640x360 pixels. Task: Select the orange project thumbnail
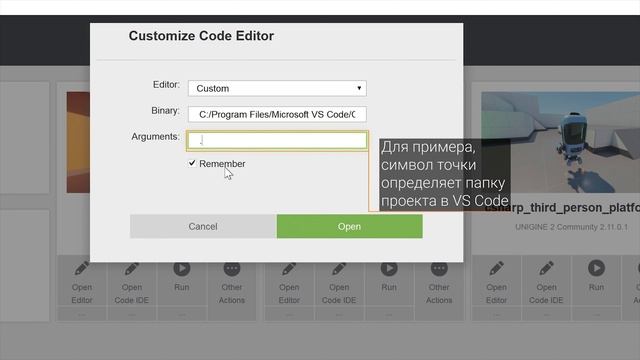coord(78,142)
